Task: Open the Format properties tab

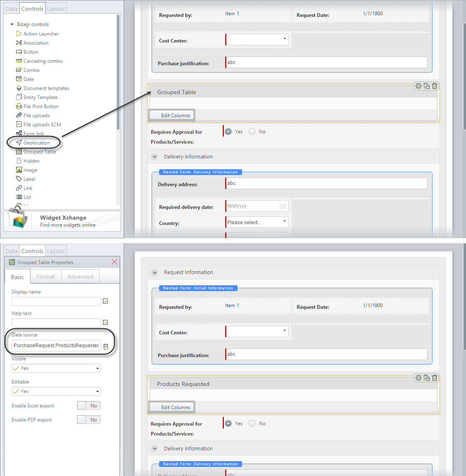Action: coord(45,277)
